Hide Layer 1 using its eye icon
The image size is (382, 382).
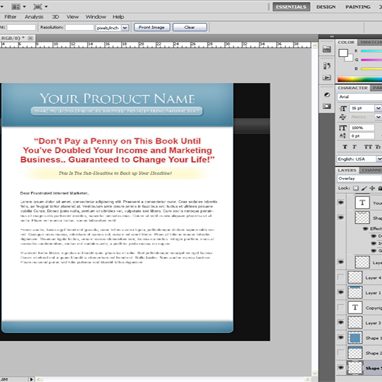tap(341, 292)
